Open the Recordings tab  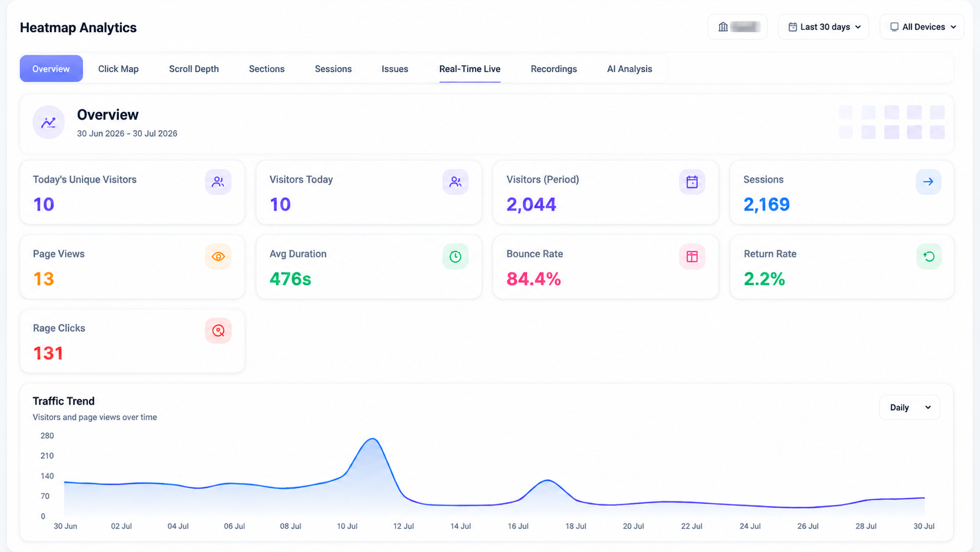(x=554, y=69)
